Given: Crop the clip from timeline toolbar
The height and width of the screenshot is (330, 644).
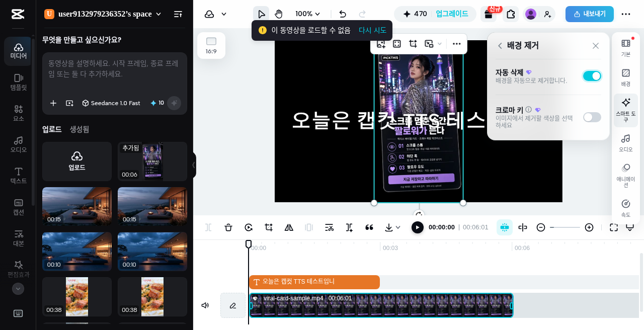Looking at the screenshot, I should [x=269, y=227].
